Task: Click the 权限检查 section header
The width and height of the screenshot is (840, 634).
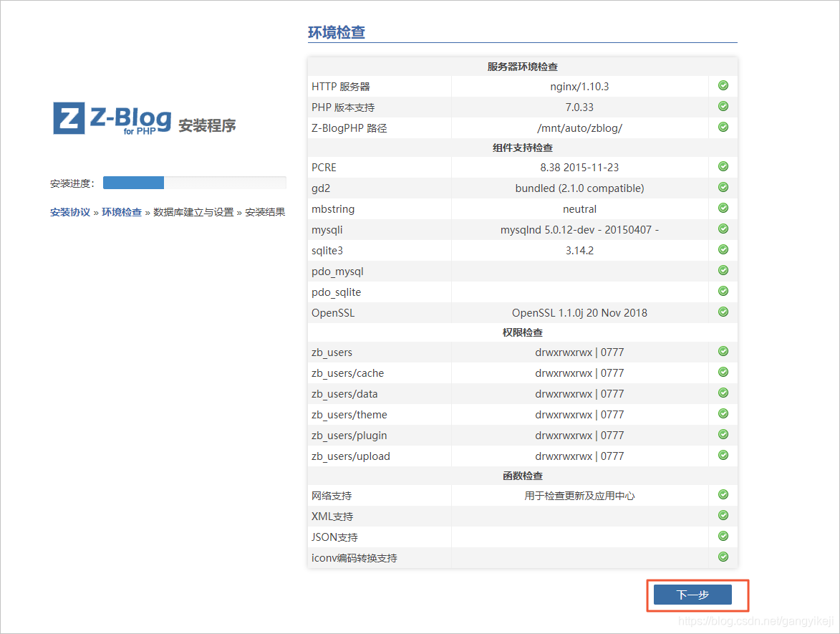Action: pyautogui.click(x=522, y=333)
